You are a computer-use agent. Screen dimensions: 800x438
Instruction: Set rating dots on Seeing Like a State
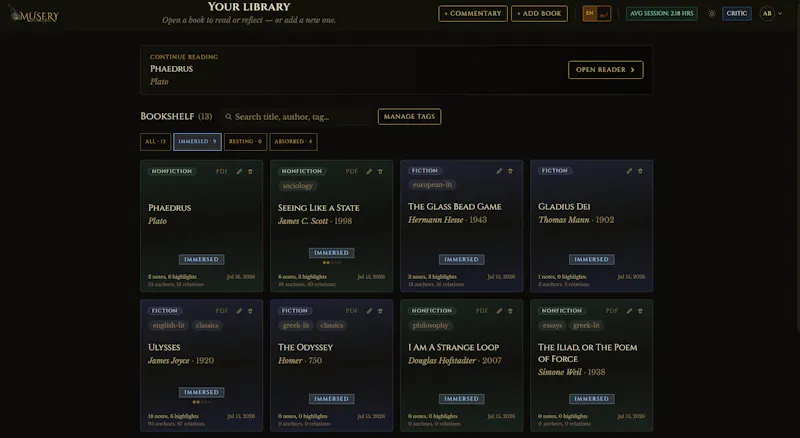pyautogui.click(x=332, y=262)
